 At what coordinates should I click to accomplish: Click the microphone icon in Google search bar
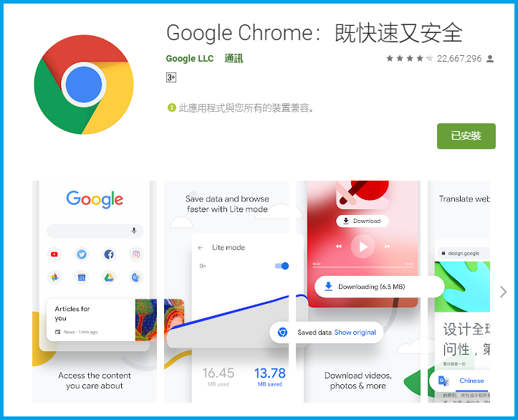point(134,231)
